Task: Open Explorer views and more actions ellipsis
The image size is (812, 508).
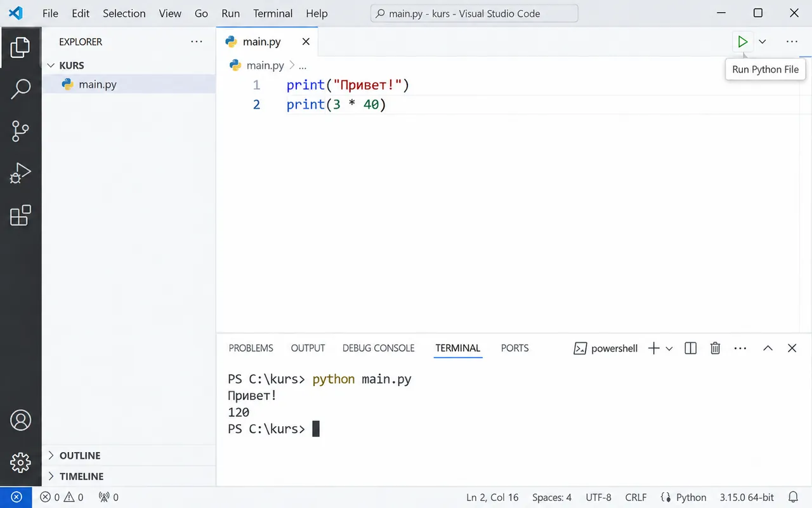Action: click(197, 42)
